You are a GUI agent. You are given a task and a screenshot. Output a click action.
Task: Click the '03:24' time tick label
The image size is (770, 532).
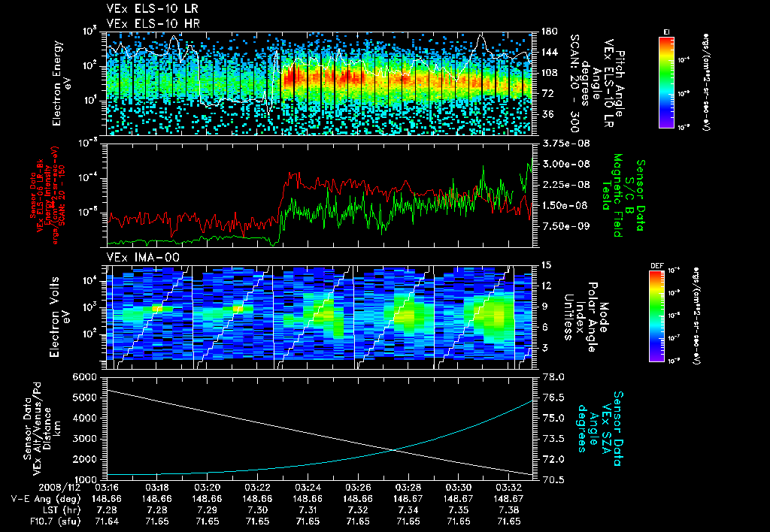tap(308, 488)
